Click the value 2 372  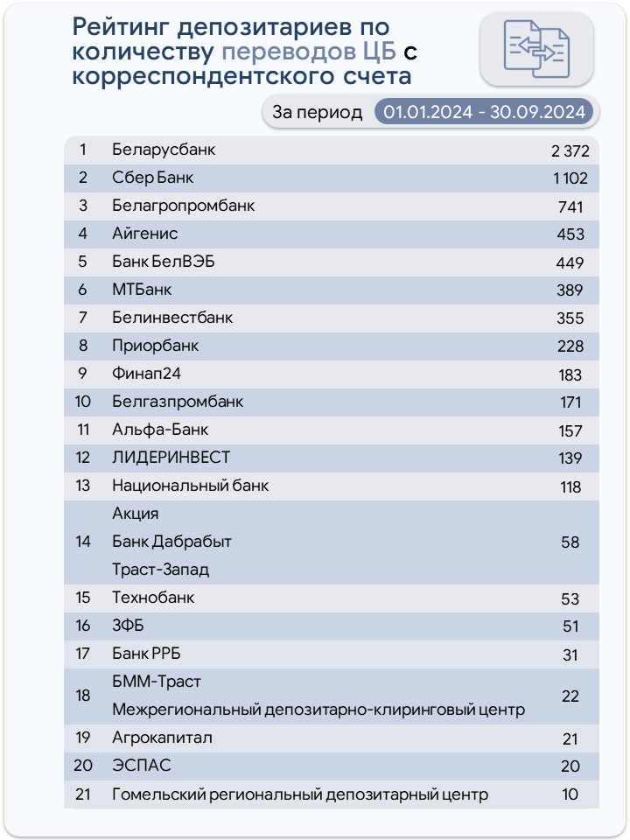(570, 151)
